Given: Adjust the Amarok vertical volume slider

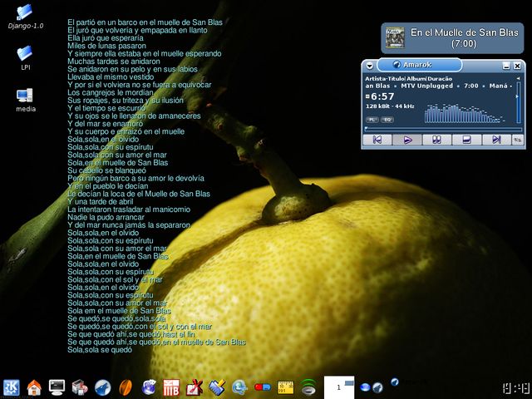Looking at the screenshot, I should pos(519,101).
